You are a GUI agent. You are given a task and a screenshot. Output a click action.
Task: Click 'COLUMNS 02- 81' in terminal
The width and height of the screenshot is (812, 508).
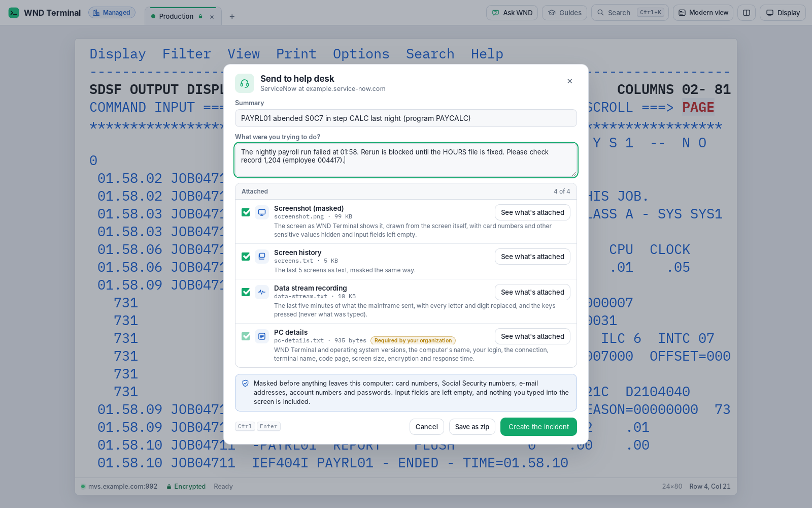674,89
